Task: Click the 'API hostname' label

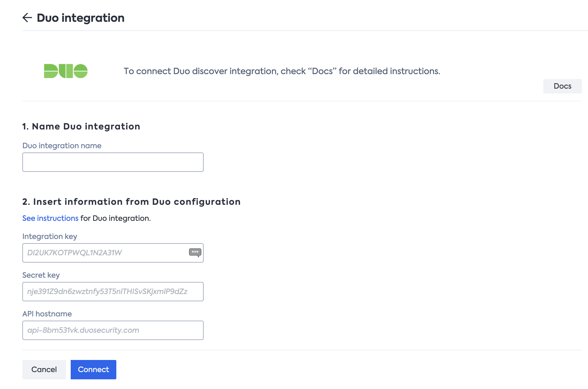Action: click(47, 314)
